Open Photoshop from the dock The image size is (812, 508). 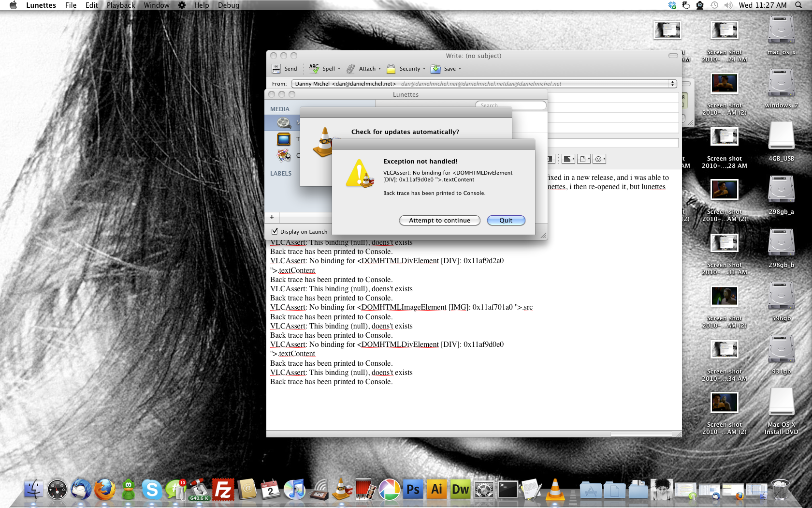413,490
